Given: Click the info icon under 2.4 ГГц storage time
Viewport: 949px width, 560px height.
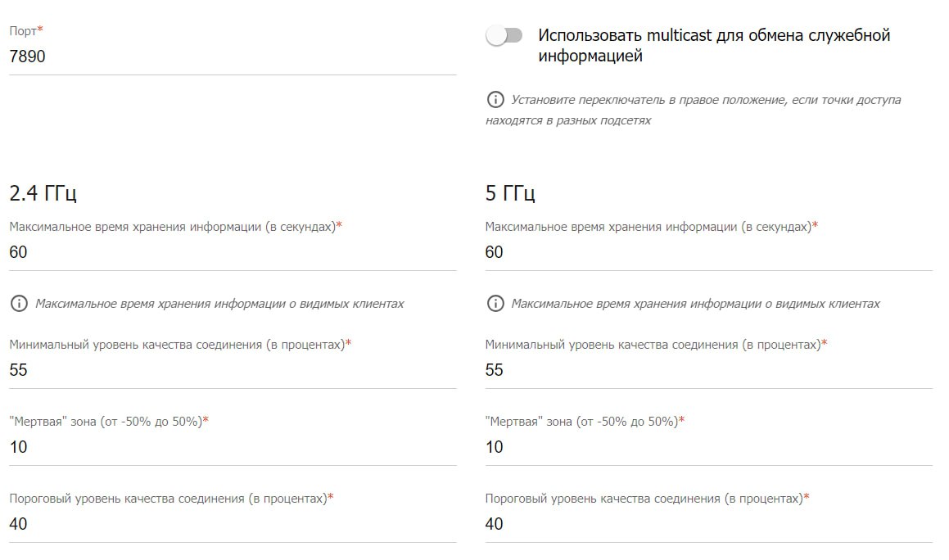Looking at the screenshot, I should click(x=19, y=304).
